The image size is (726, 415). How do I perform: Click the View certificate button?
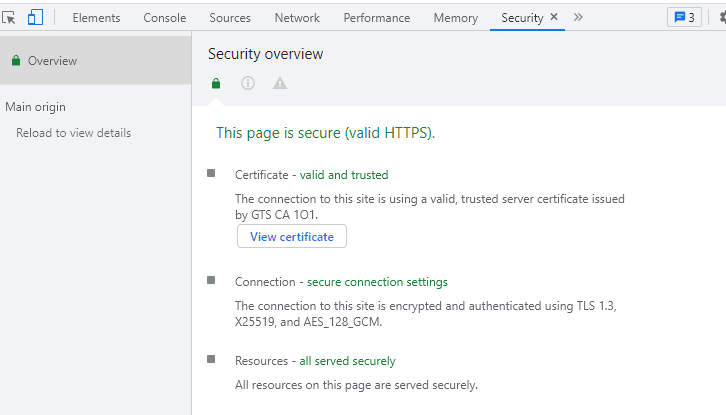[x=292, y=236]
